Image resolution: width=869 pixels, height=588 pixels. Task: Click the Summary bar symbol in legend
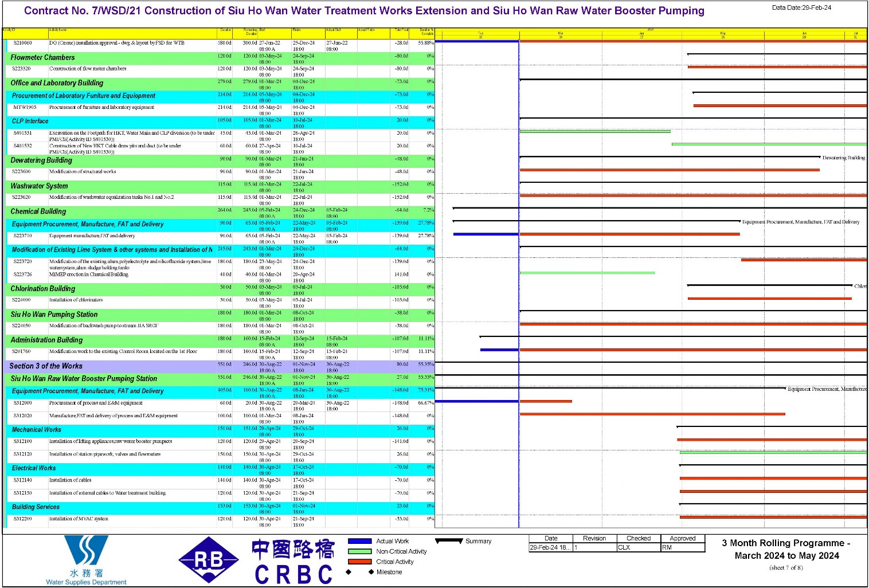[x=449, y=540]
